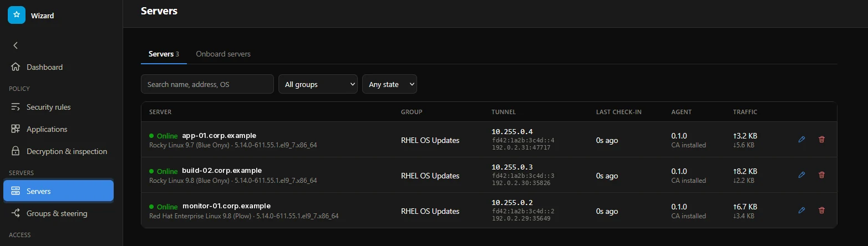Click the ↑6.7 KB traffic value
The height and width of the screenshot is (246, 868).
(x=745, y=207)
